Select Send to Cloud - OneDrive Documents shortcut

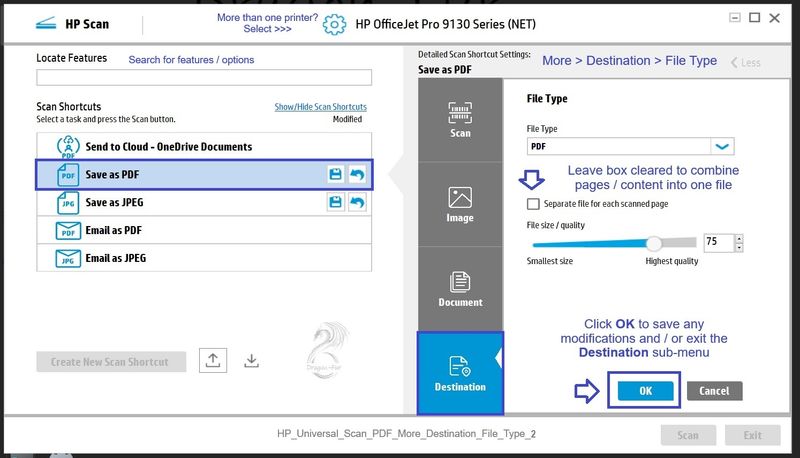click(x=204, y=147)
